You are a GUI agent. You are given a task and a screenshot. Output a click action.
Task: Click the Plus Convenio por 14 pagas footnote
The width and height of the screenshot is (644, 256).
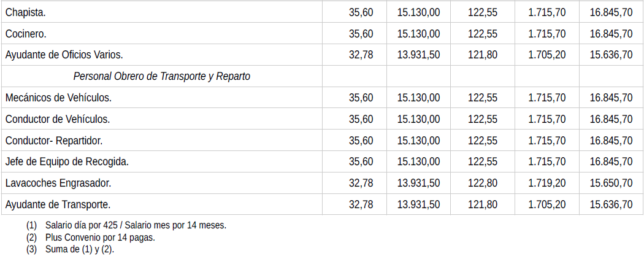click(100, 238)
